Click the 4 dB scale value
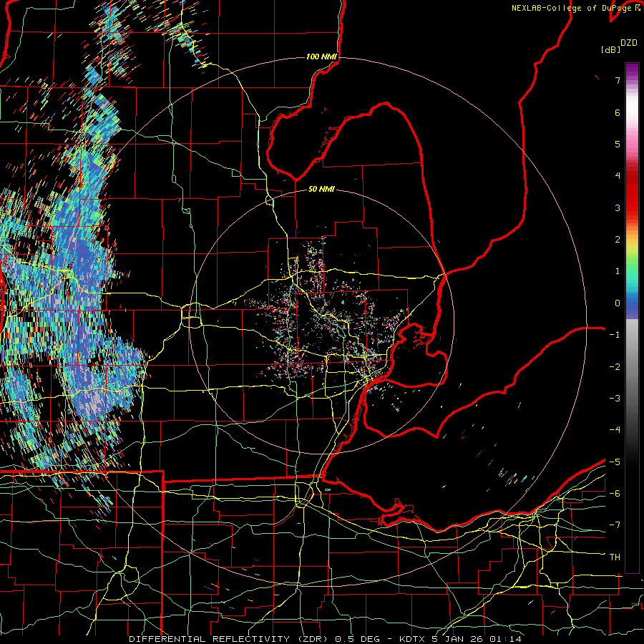 (618, 176)
